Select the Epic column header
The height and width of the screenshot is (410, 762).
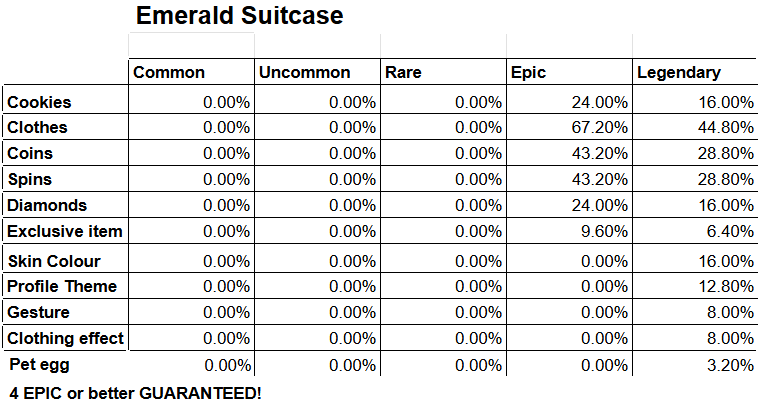pos(528,73)
